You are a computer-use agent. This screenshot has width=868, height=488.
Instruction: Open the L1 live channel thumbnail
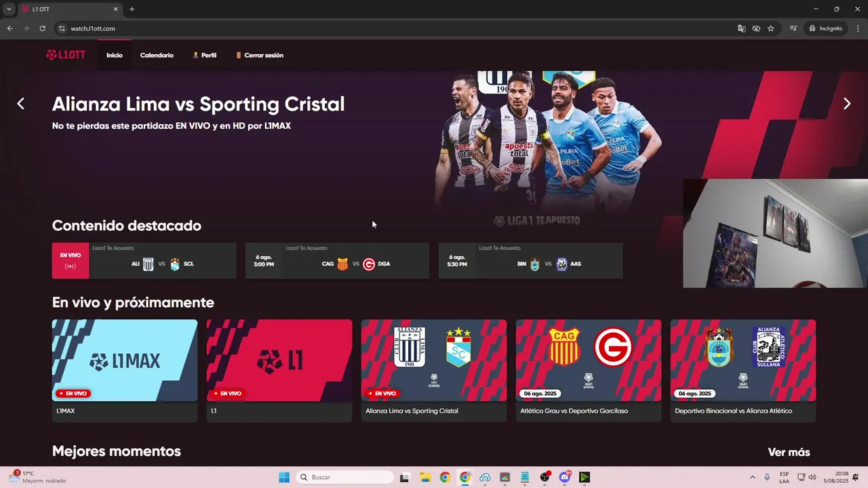tap(279, 360)
